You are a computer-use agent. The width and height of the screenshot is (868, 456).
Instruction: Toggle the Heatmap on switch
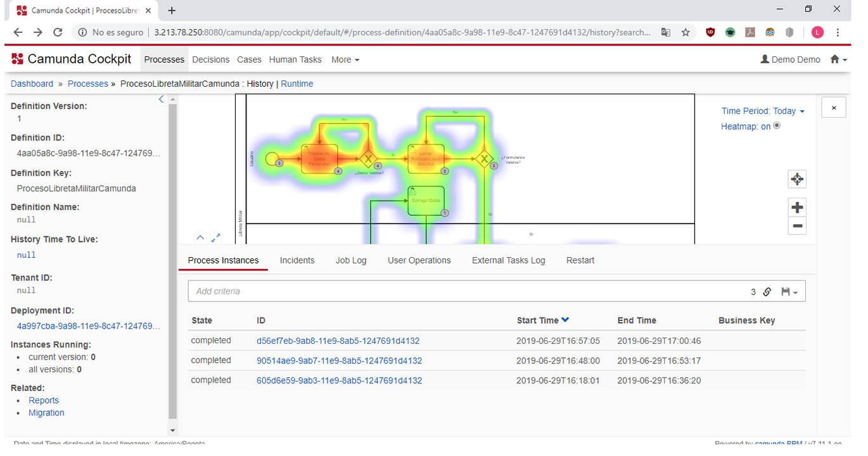click(x=777, y=125)
